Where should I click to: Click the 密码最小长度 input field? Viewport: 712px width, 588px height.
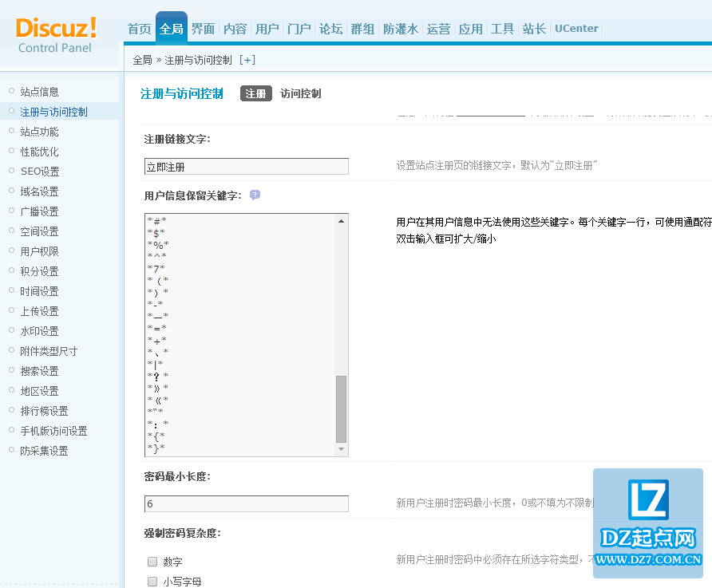pyautogui.click(x=246, y=503)
